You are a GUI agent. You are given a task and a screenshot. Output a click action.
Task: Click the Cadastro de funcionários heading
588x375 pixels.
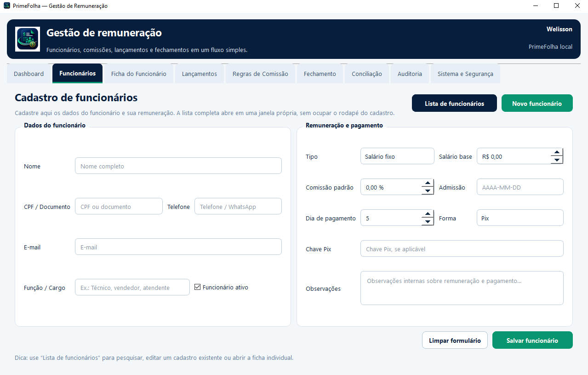tap(76, 98)
